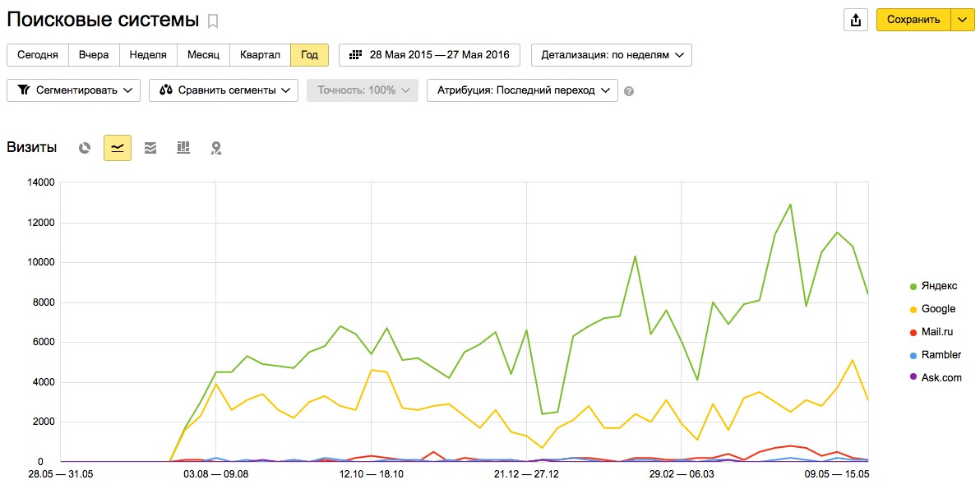The height and width of the screenshot is (489, 980).
Task: Switch to pie chart view
Action: (84, 148)
